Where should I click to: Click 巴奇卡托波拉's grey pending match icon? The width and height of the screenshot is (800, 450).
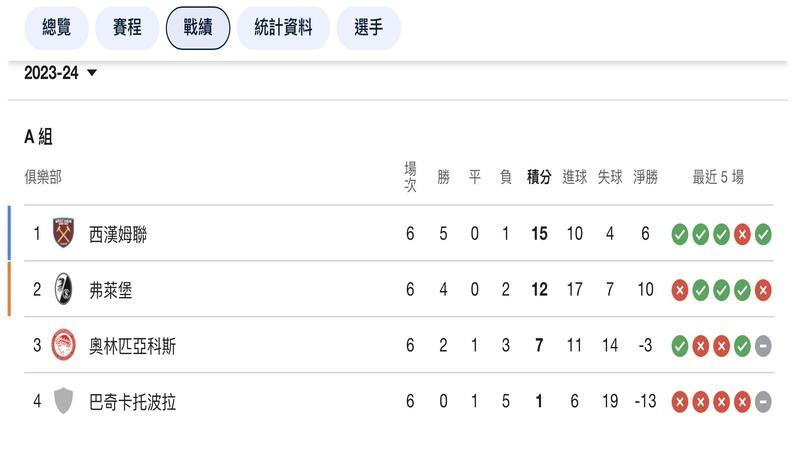pyautogui.click(x=763, y=402)
